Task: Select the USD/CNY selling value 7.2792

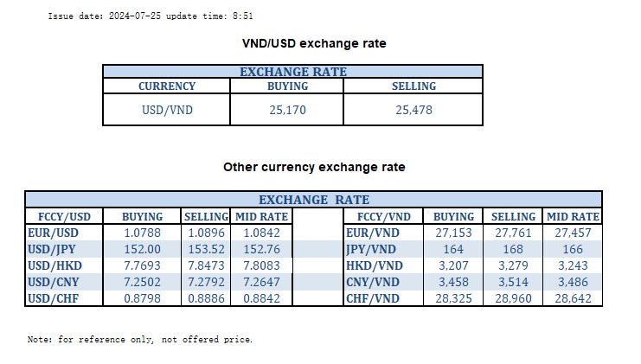Action: point(206,282)
